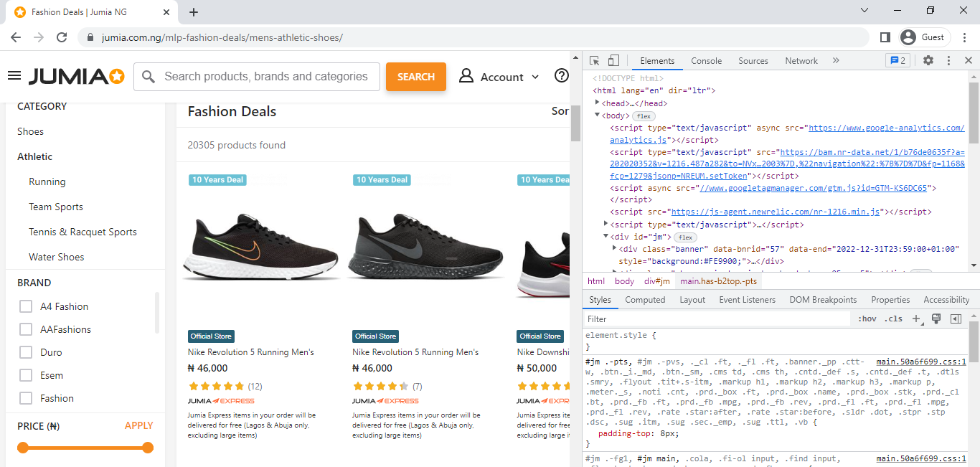Open the rendering emulation paintbrush icon

click(x=936, y=319)
